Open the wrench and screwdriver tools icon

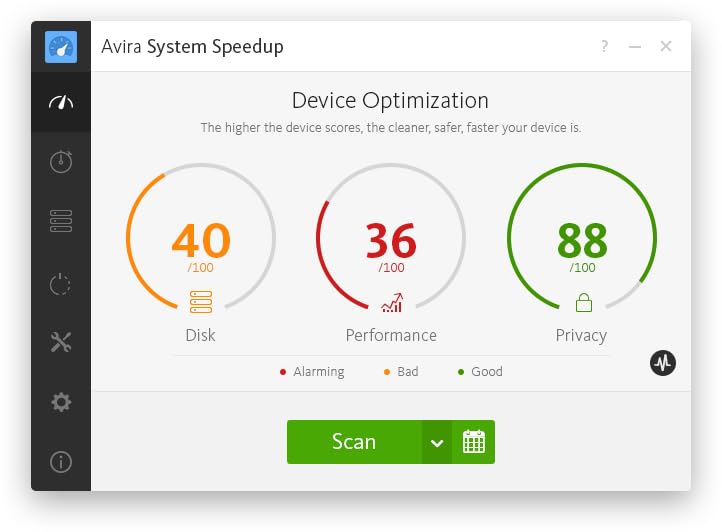pyautogui.click(x=61, y=342)
